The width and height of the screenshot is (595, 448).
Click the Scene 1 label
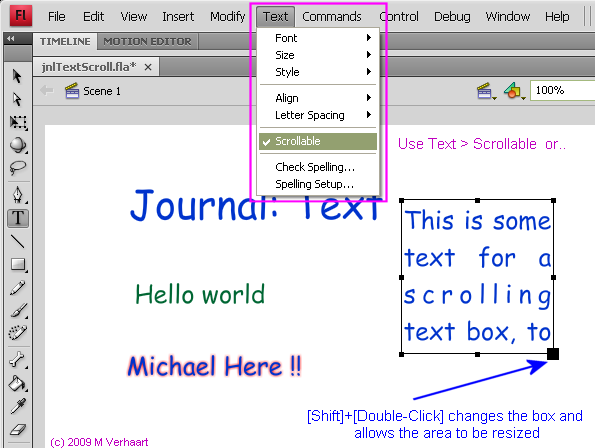[102, 91]
